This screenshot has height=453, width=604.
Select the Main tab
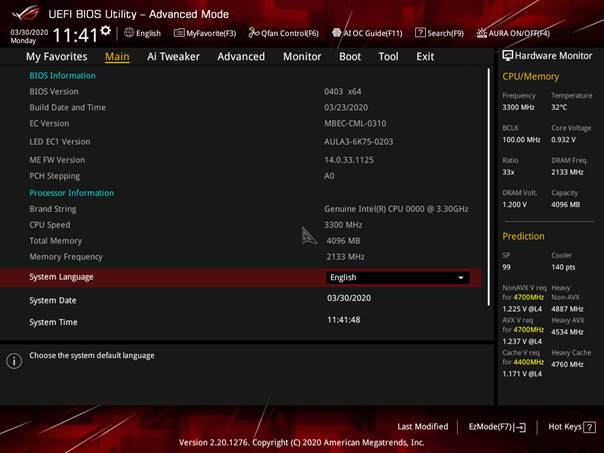pyautogui.click(x=117, y=57)
